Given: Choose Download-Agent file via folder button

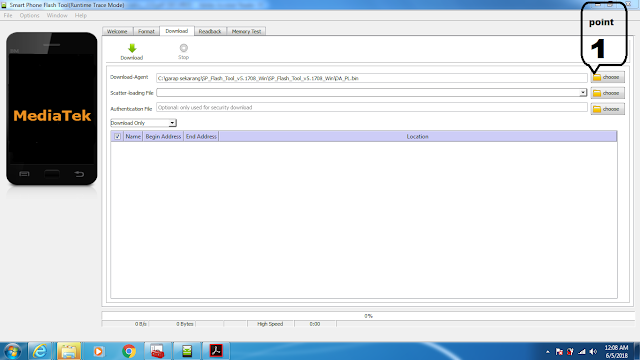Looking at the screenshot, I should coord(607,77).
